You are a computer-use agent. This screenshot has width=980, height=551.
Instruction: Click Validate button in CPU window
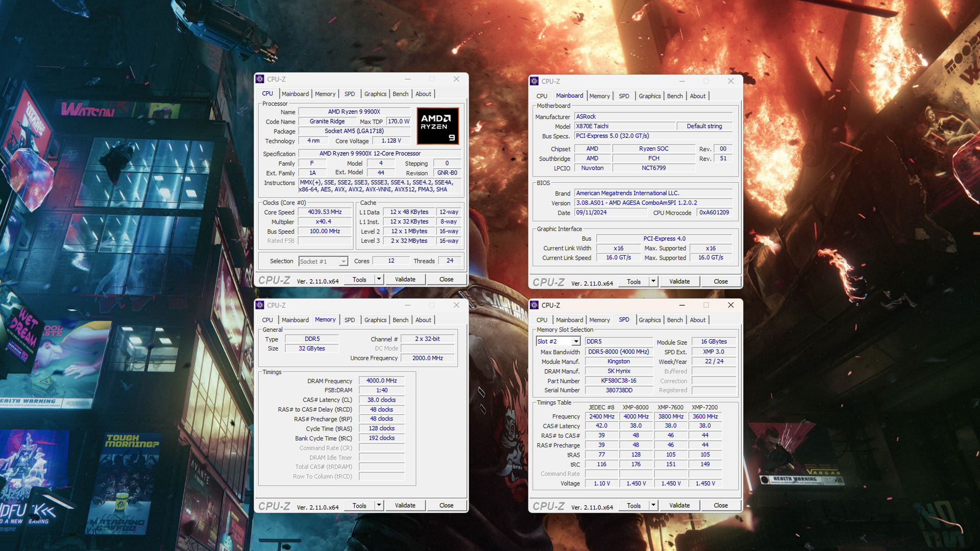[405, 279]
